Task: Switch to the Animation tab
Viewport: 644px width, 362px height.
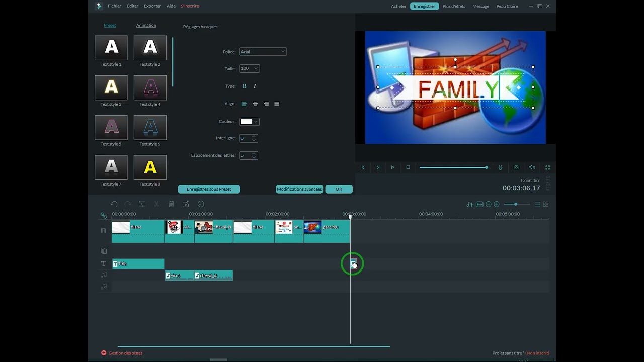Action: click(x=146, y=25)
